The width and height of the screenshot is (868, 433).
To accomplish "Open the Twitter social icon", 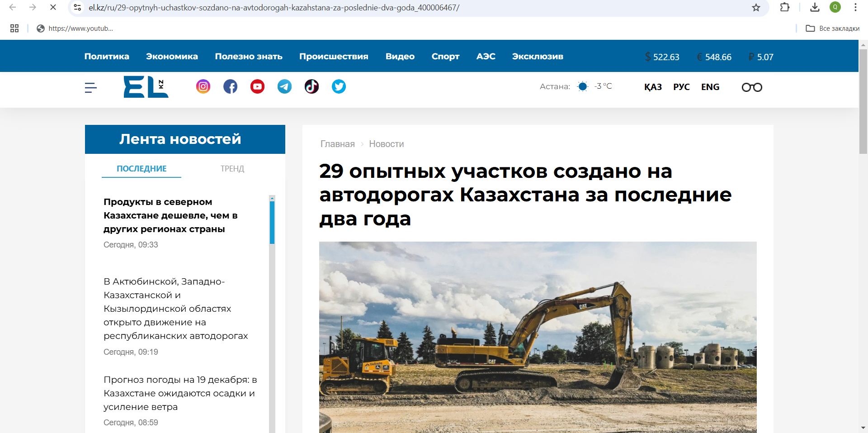I will coord(339,86).
